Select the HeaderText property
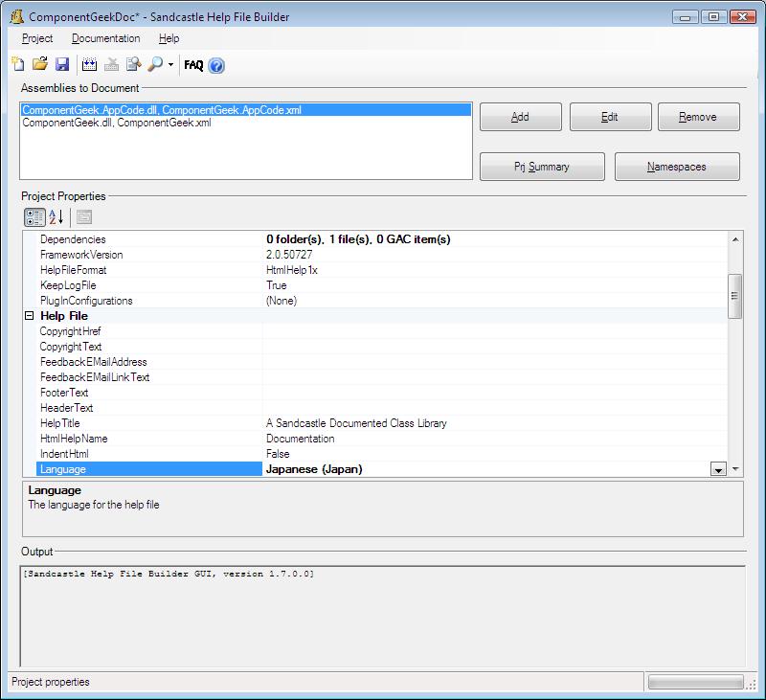This screenshot has width=766, height=700. coord(66,408)
